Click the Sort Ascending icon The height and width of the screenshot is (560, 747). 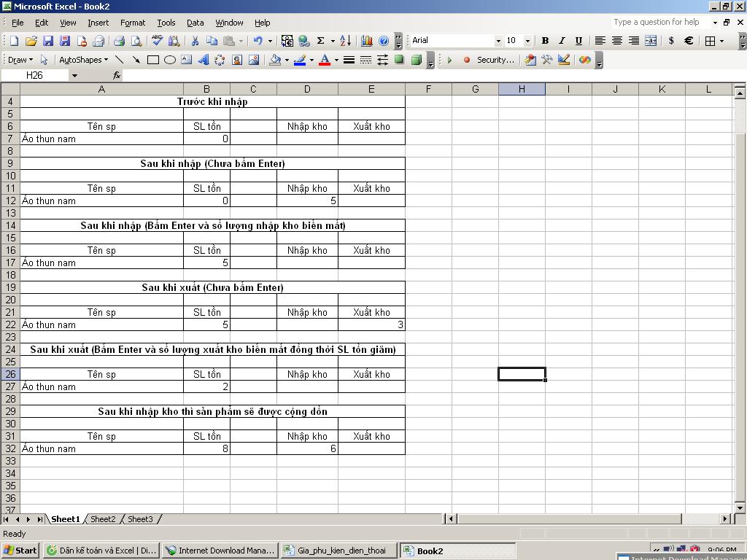coord(346,41)
